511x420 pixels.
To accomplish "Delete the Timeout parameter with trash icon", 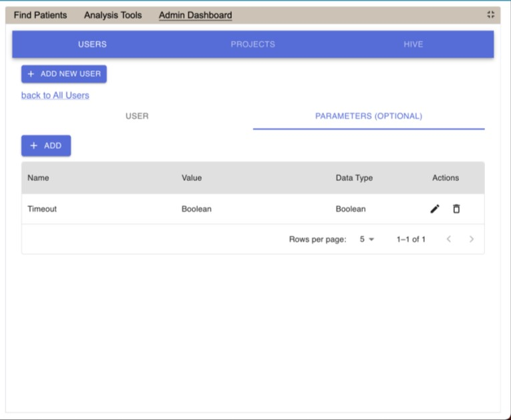I will [x=456, y=209].
